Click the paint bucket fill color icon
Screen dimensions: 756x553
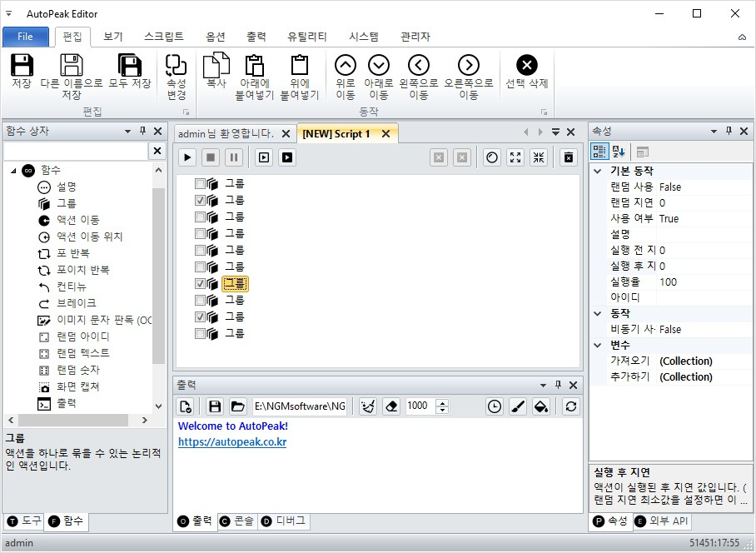541,406
